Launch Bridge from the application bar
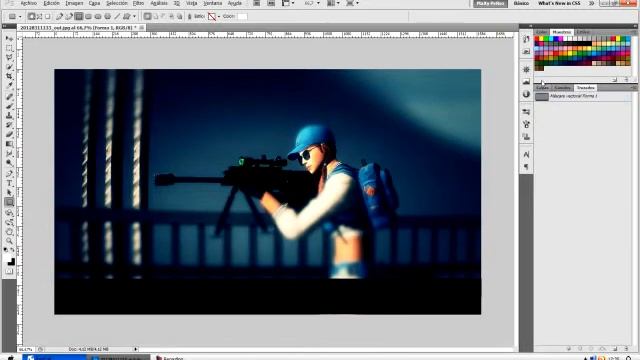 point(257,3)
